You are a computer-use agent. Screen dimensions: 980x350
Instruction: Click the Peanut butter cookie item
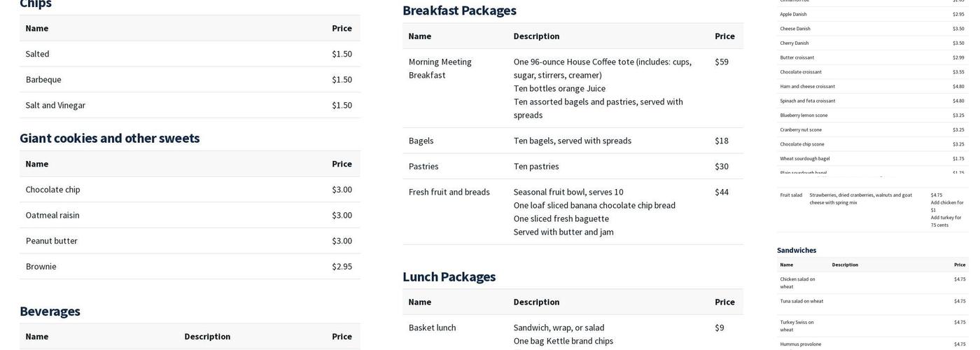coord(52,241)
